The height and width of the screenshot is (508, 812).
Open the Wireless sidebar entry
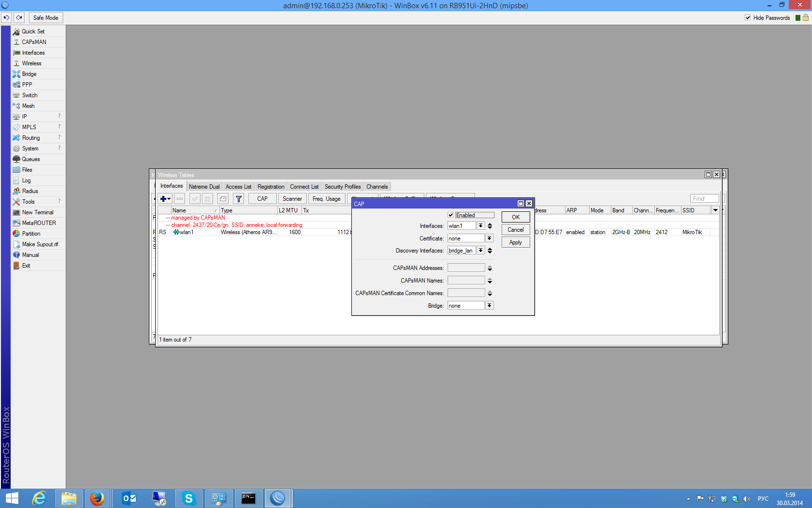click(32, 63)
